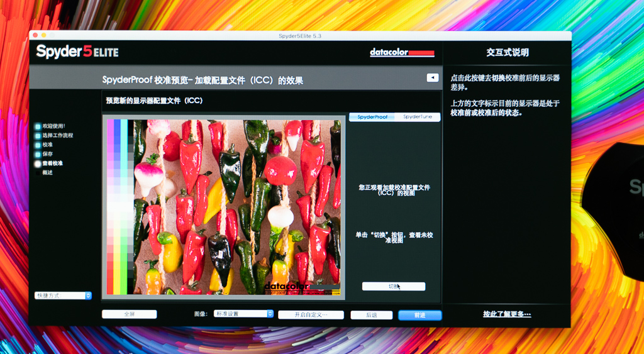Viewport: 644px width, 354px height.
Task: Click the red close window button
Action: (35, 36)
